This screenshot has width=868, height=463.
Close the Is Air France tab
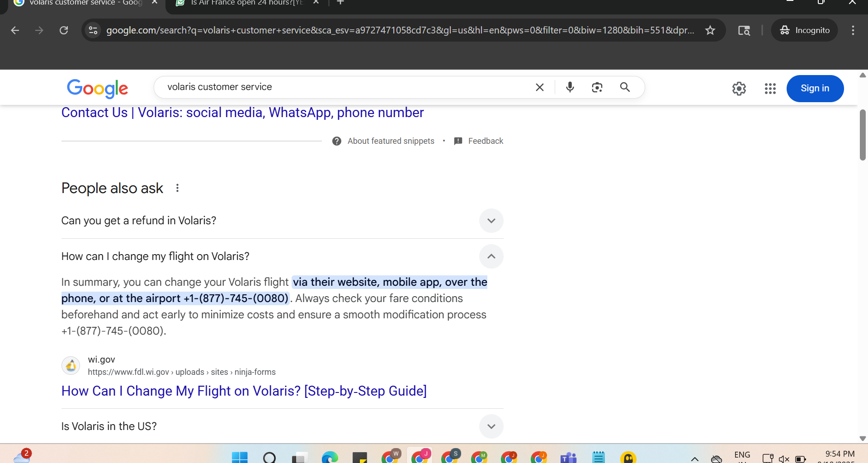tap(316, 2)
